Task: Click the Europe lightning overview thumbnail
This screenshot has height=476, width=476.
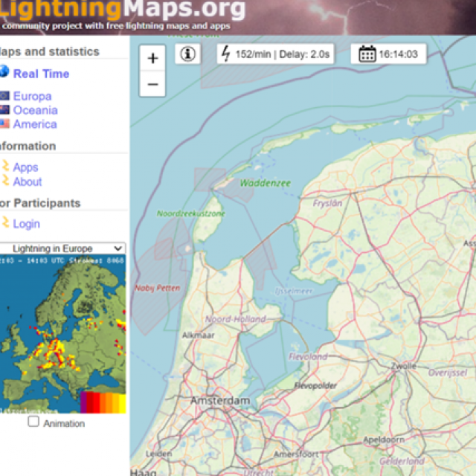Action: pos(62,334)
